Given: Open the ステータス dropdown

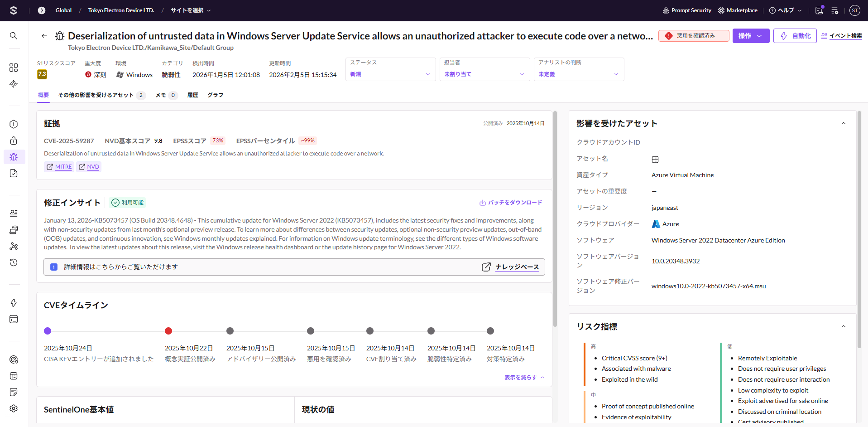Looking at the screenshot, I should pos(390,74).
